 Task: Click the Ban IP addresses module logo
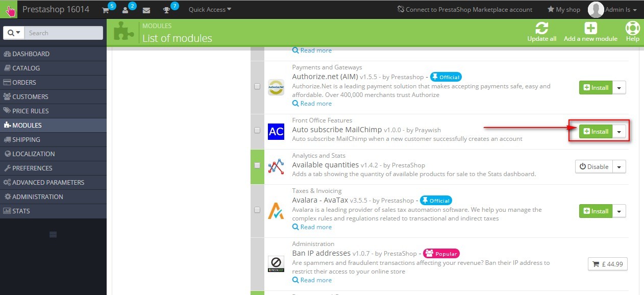276,264
